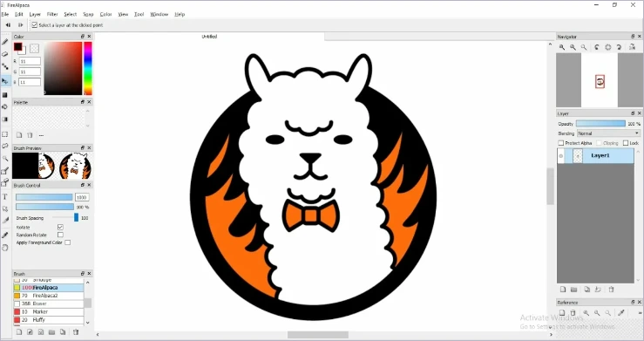644x341 pixels.
Task: Select the Text tool
Action: coord(5,197)
